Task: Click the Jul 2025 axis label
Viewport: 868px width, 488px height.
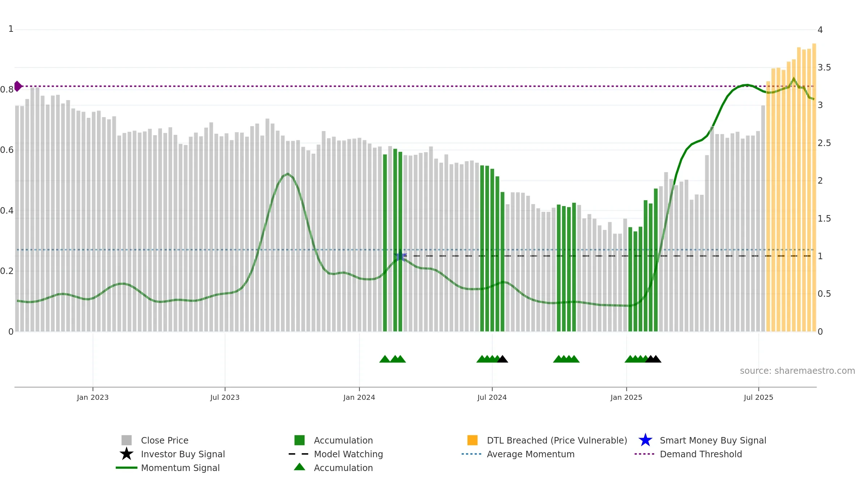Action: 758,398
